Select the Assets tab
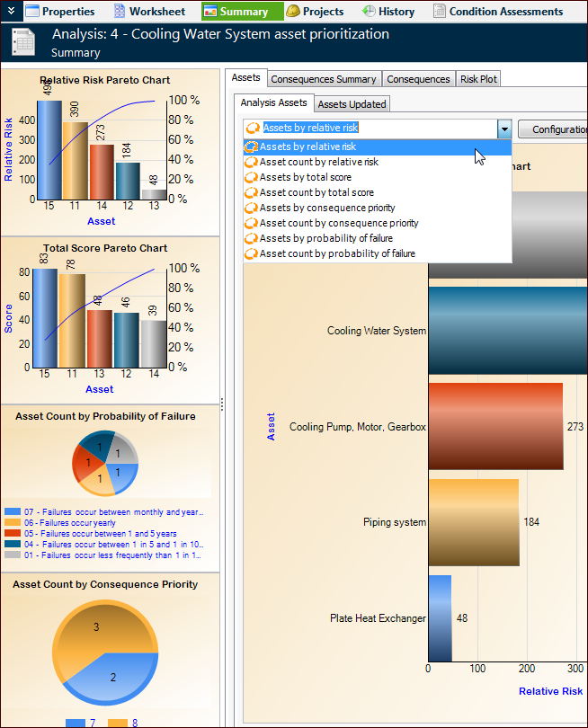The height and width of the screenshot is (728, 588). 245,78
